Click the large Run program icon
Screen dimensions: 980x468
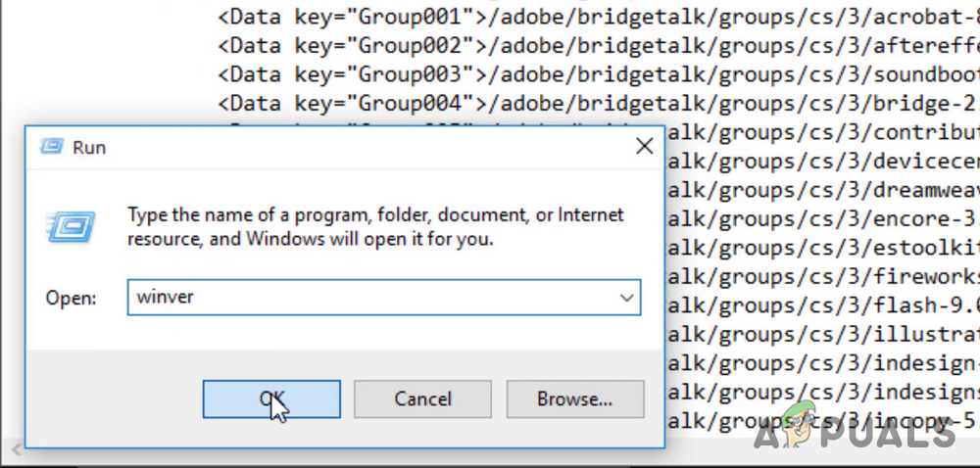pos(67,225)
